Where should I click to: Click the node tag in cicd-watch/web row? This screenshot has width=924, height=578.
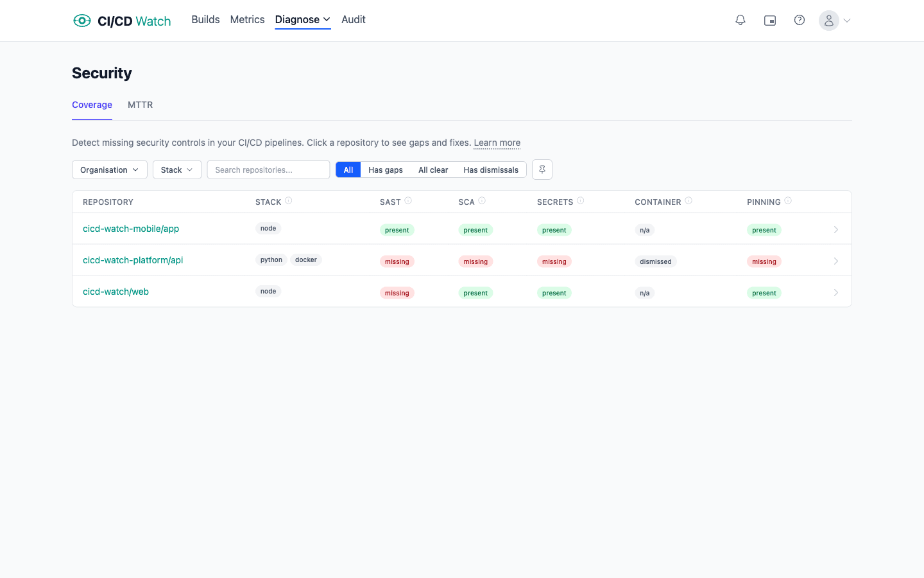pos(268,292)
